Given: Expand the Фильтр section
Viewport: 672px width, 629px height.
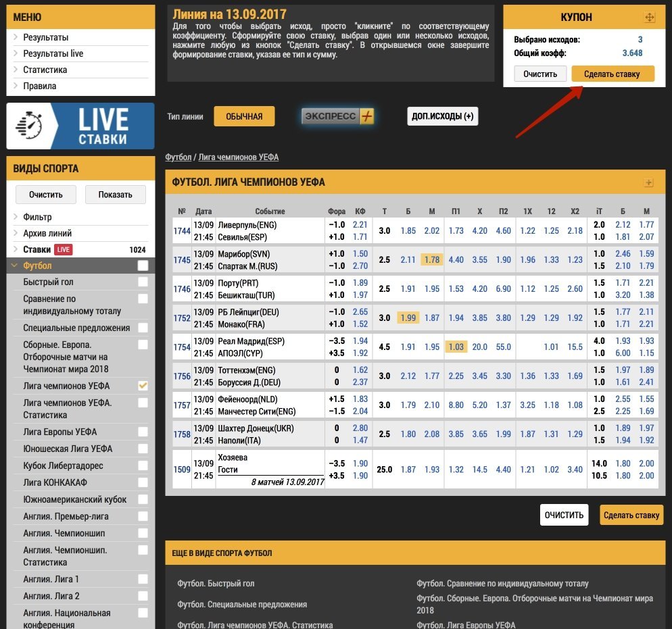Looking at the screenshot, I should click(x=37, y=217).
